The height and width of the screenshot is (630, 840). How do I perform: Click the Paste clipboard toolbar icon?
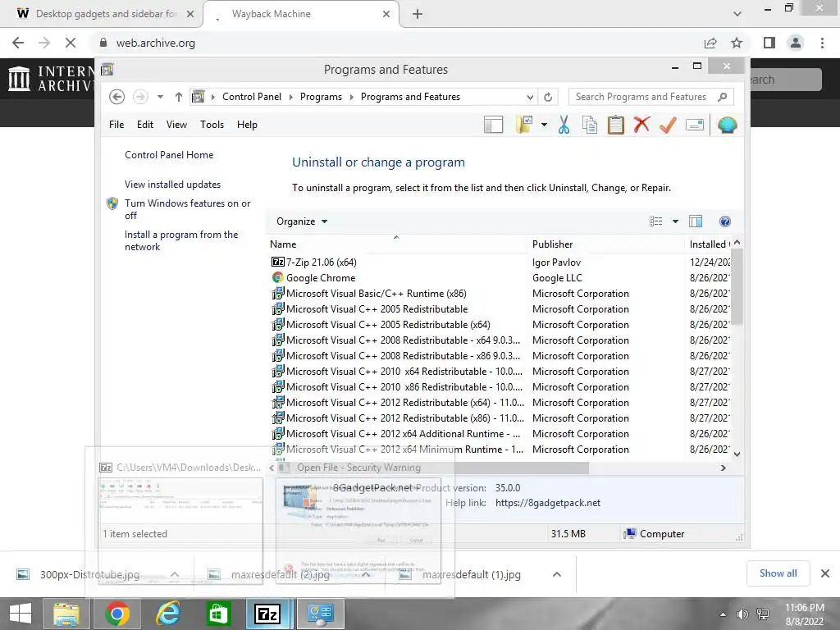point(615,125)
